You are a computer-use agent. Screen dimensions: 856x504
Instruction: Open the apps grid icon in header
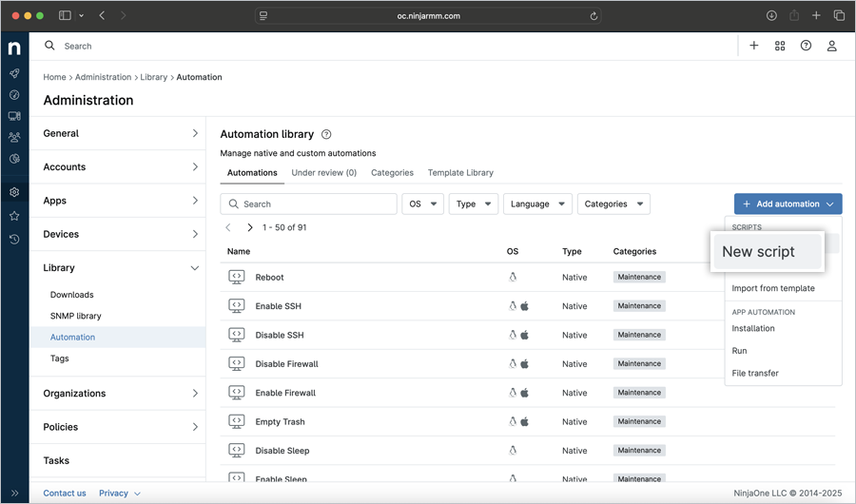(x=780, y=46)
